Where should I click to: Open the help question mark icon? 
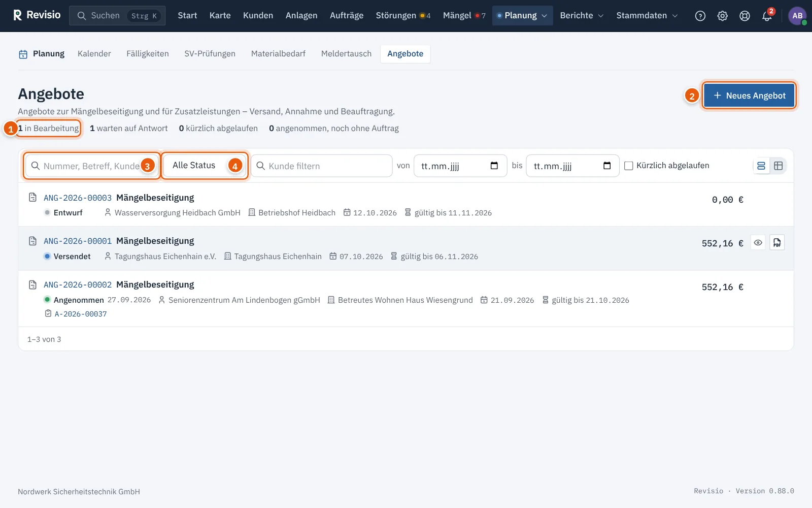700,16
